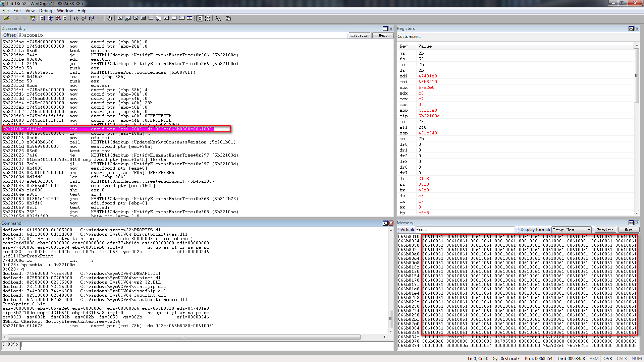Image resolution: width=644 pixels, height=362 pixels.
Task: Click the Memory Virtual address field
Action: (x=465, y=230)
